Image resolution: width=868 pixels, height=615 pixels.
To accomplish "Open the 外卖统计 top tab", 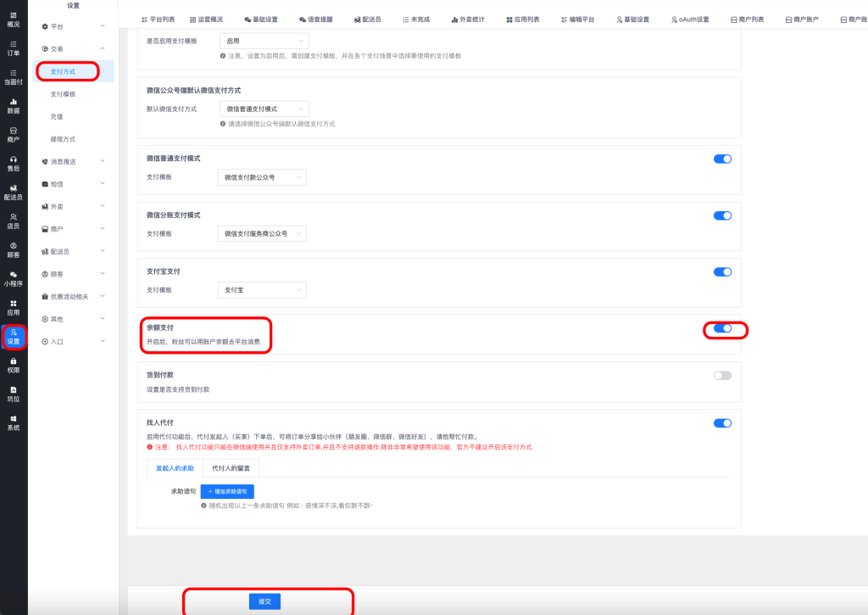I will tap(466, 19).
